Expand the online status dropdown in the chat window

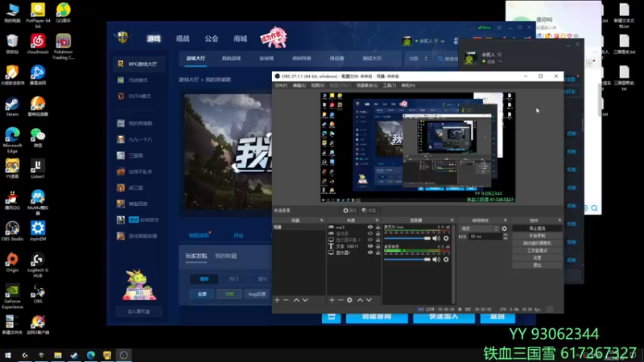[x=500, y=62]
